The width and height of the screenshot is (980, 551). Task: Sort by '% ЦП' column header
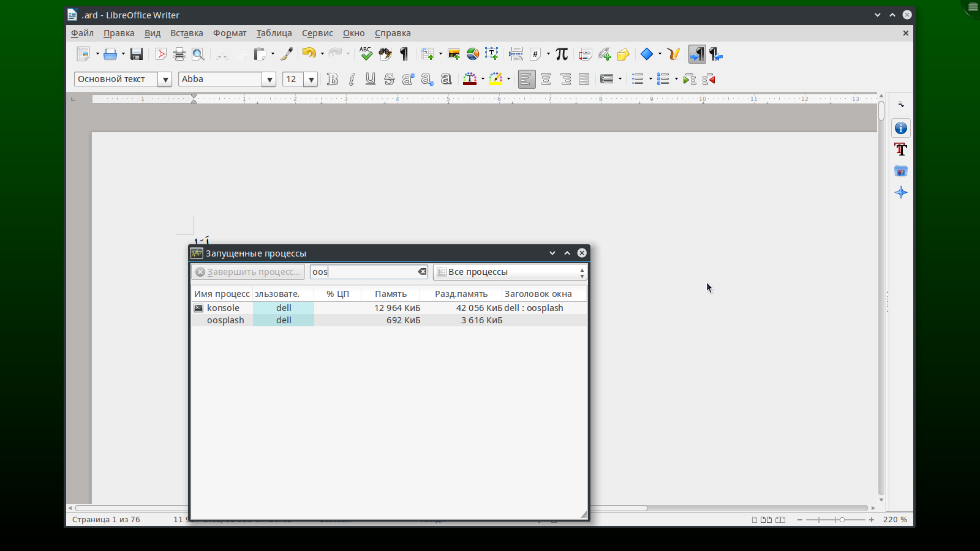[x=337, y=294]
